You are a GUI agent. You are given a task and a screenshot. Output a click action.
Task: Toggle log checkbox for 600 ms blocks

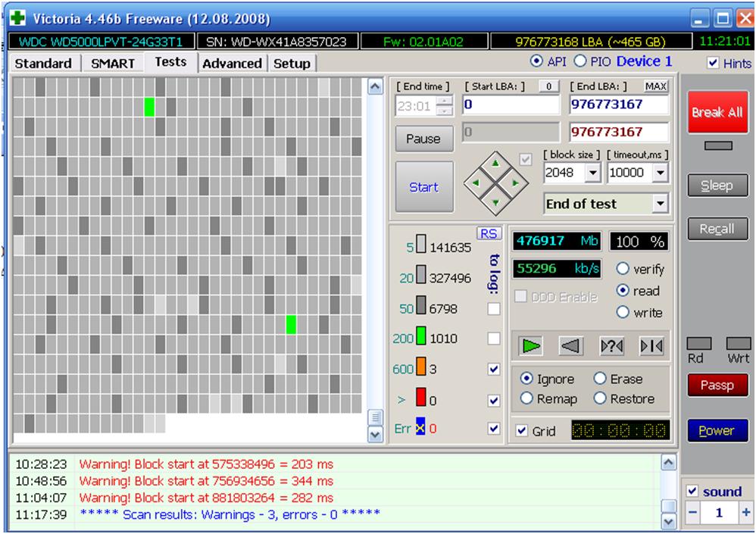tap(494, 369)
